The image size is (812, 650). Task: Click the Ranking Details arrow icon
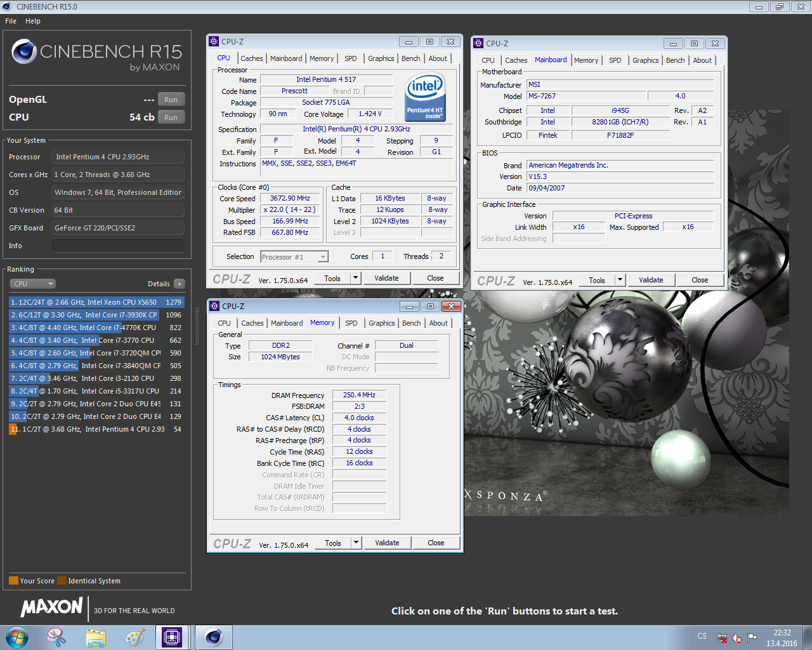[180, 284]
